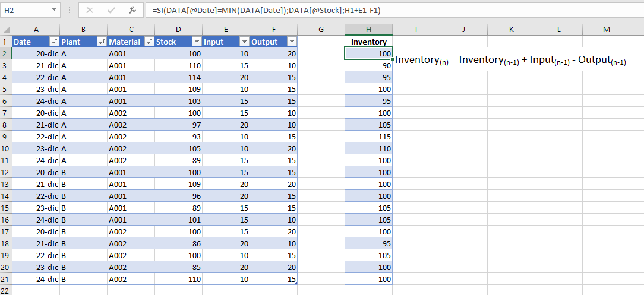Select Material cell A002 in row 7

131,113
